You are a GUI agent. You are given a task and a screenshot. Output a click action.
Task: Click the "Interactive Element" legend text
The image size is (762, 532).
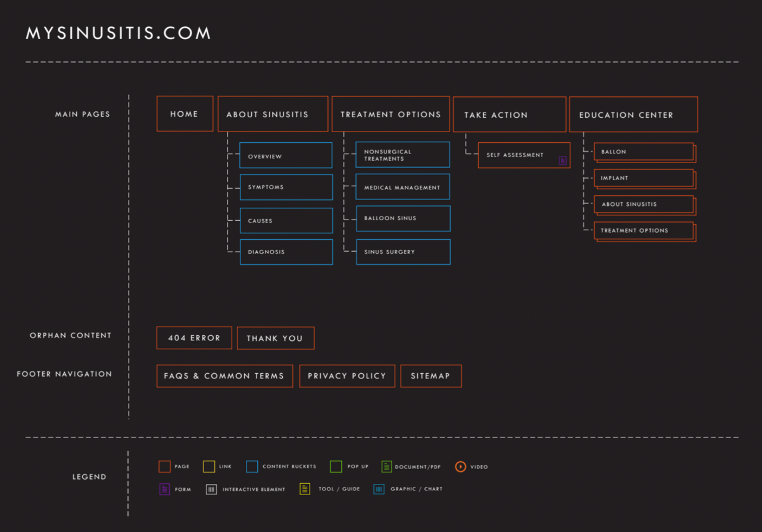point(254,490)
